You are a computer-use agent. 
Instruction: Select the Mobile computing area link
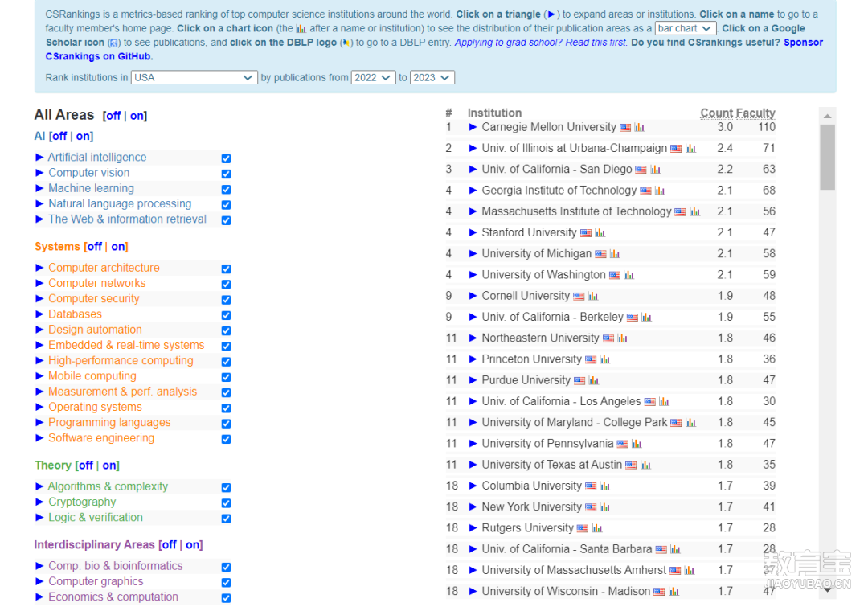point(92,376)
